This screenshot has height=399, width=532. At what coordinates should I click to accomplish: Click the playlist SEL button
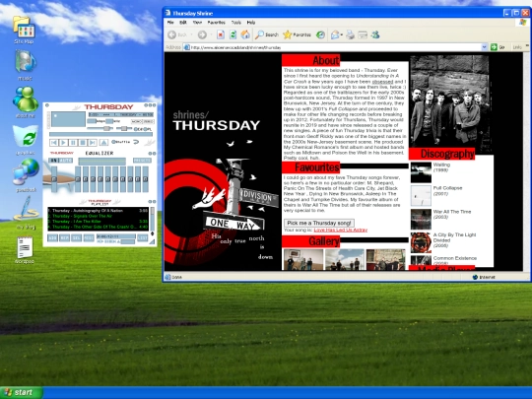point(76,237)
